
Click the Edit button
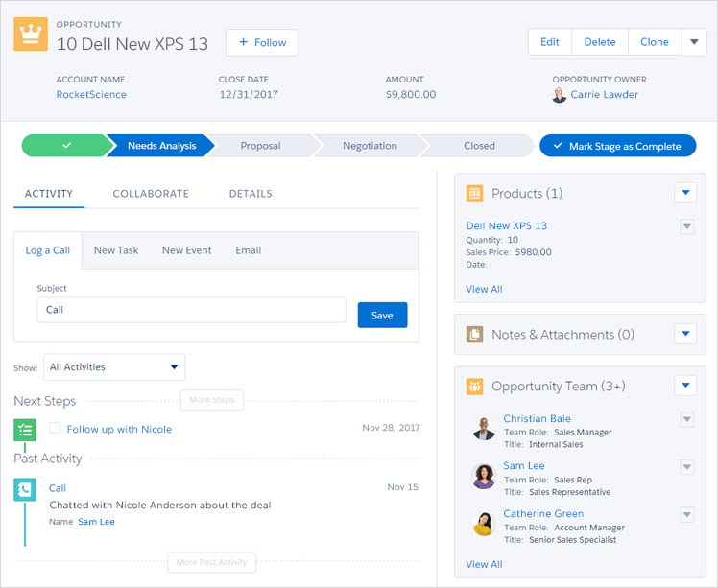click(549, 42)
